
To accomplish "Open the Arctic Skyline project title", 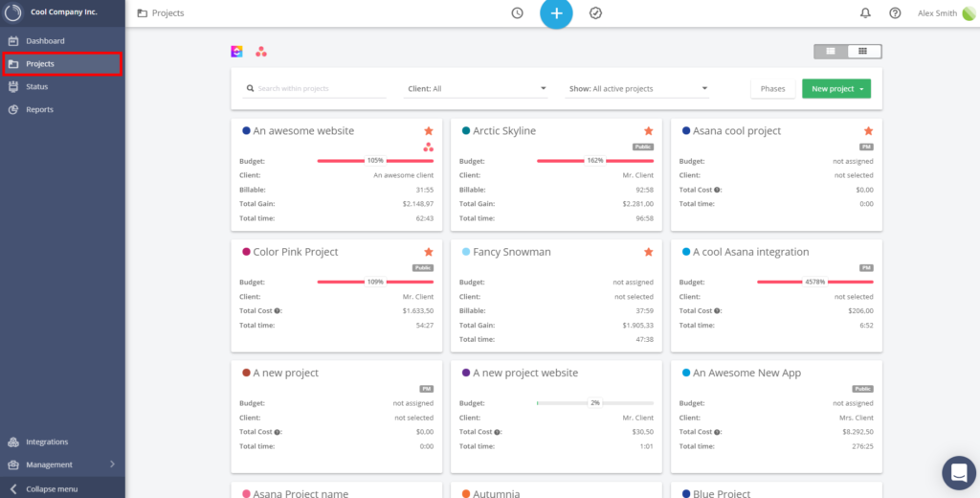I will (504, 131).
